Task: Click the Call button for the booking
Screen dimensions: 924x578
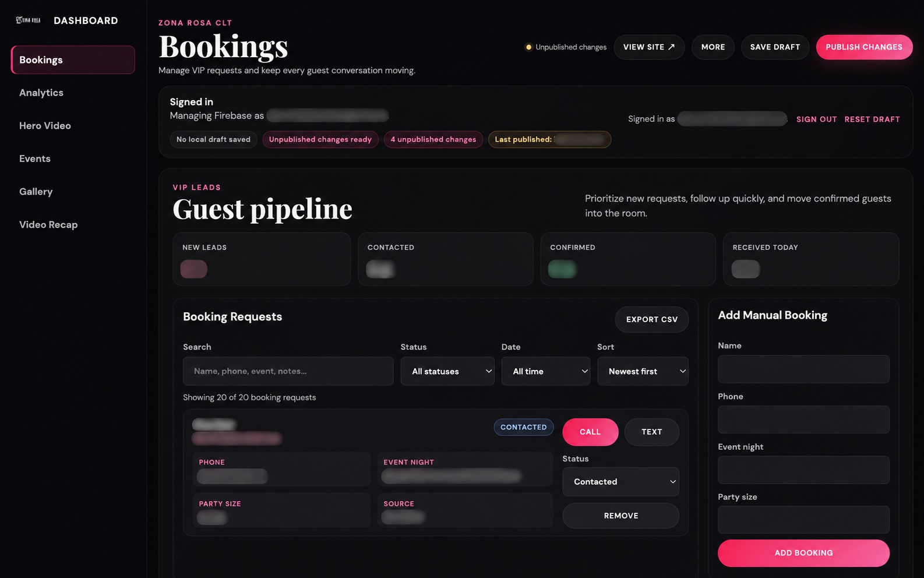Action: [590, 432]
